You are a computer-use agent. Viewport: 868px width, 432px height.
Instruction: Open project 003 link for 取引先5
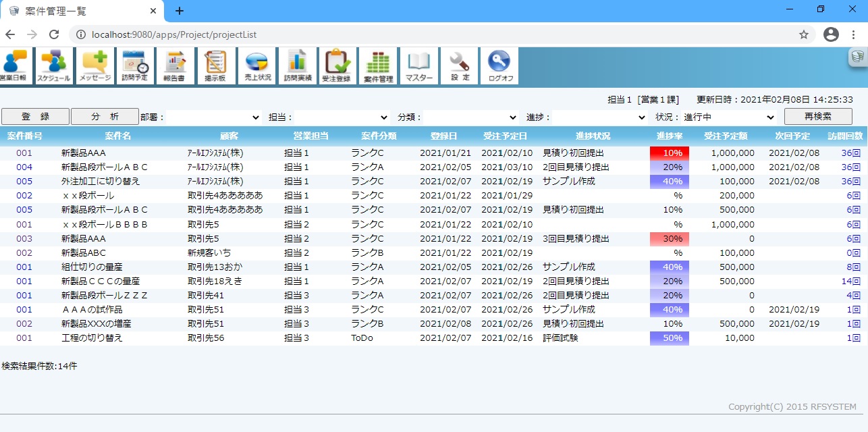[x=24, y=239]
